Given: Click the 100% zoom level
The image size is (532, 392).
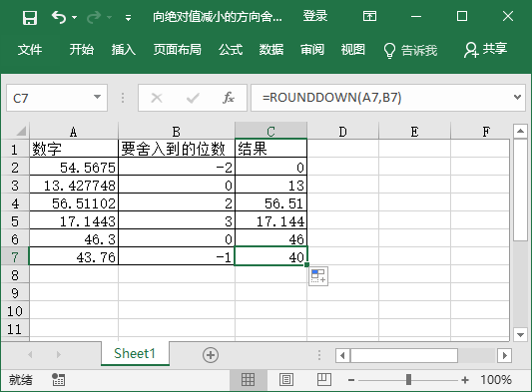Looking at the screenshot, I should tap(496, 379).
